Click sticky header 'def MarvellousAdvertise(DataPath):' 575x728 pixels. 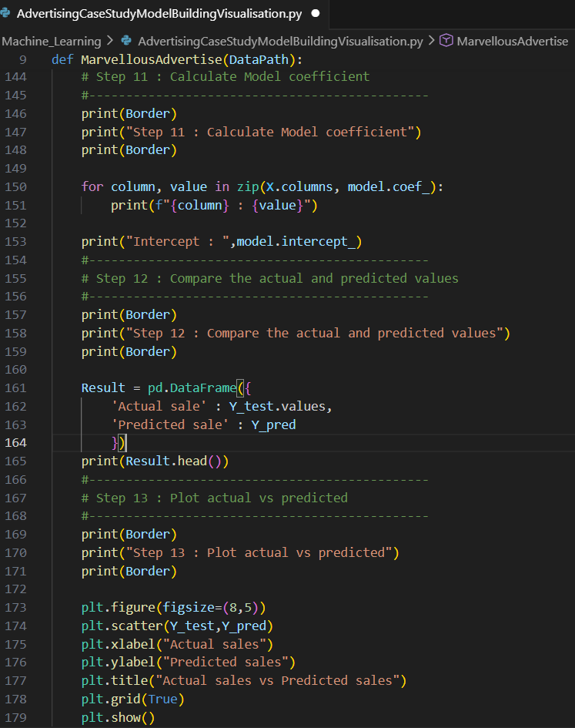[x=177, y=59]
